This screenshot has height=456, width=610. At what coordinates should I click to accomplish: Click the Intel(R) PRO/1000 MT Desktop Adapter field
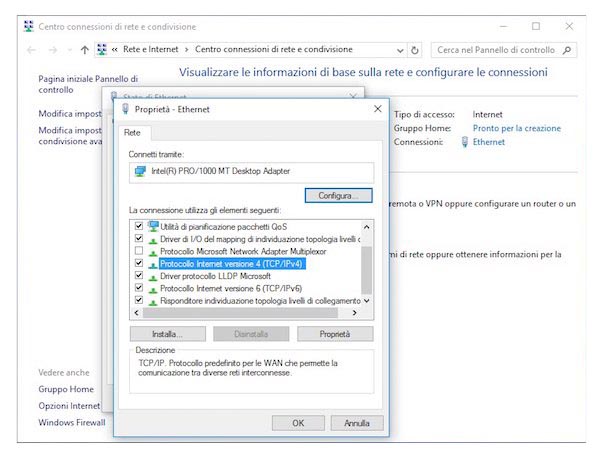tap(251, 172)
